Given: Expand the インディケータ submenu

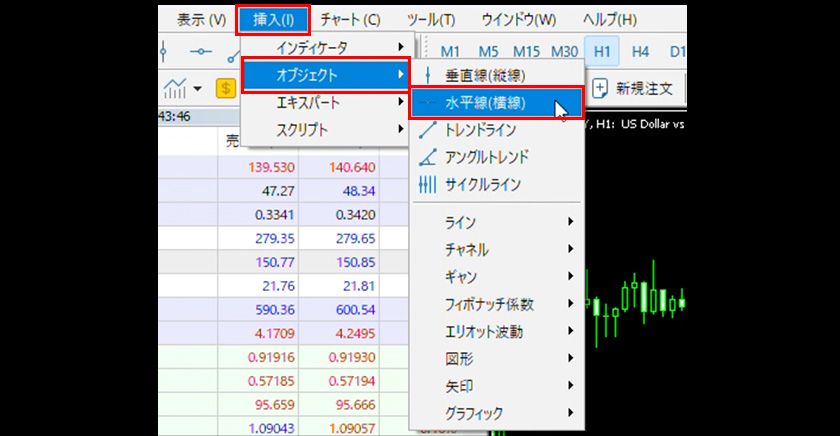Looking at the screenshot, I should [x=326, y=47].
